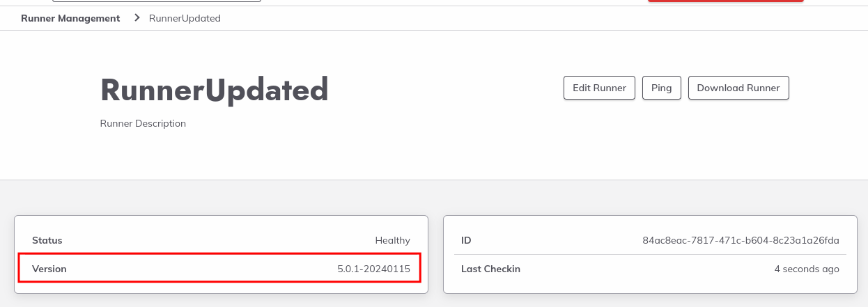Viewport: 868px width, 307px height.
Task: Click the breadcrumb chevron separator icon
Action: [x=137, y=18]
